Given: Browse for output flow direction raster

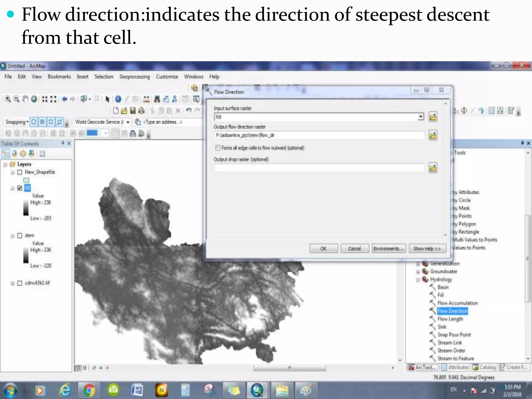Looking at the screenshot, I should [433, 135].
